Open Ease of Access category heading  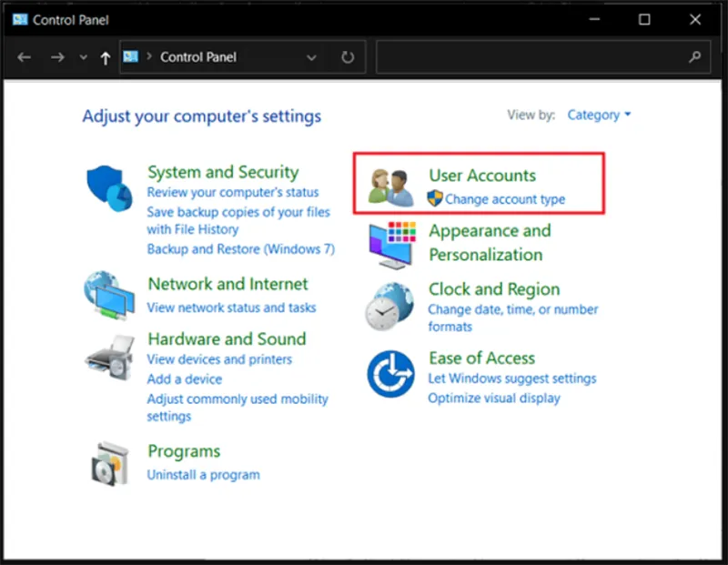482,358
